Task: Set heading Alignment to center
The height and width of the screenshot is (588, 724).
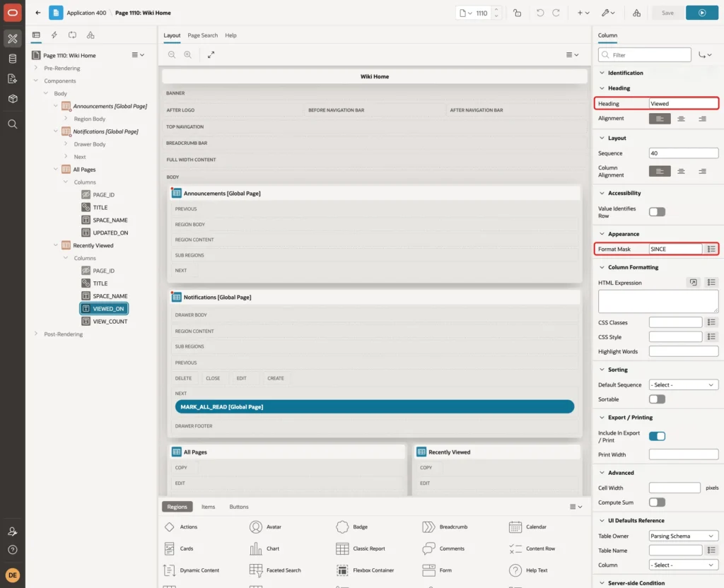Action: 681,119
